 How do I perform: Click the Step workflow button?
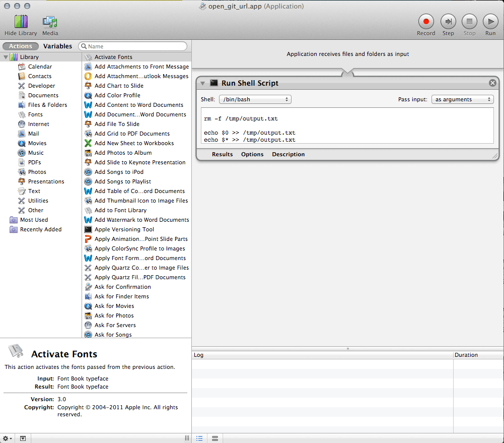point(448,22)
